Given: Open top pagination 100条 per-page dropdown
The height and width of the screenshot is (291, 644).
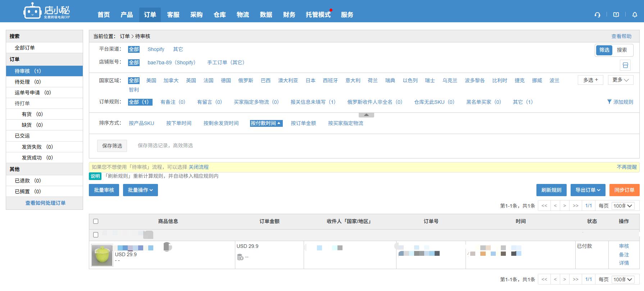Looking at the screenshot, I should tap(623, 206).
